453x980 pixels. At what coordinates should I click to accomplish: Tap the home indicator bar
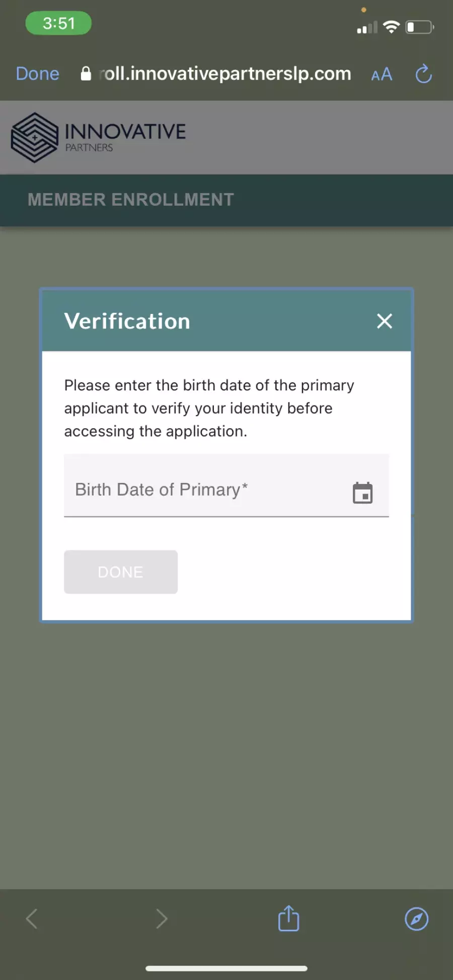(x=226, y=968)
